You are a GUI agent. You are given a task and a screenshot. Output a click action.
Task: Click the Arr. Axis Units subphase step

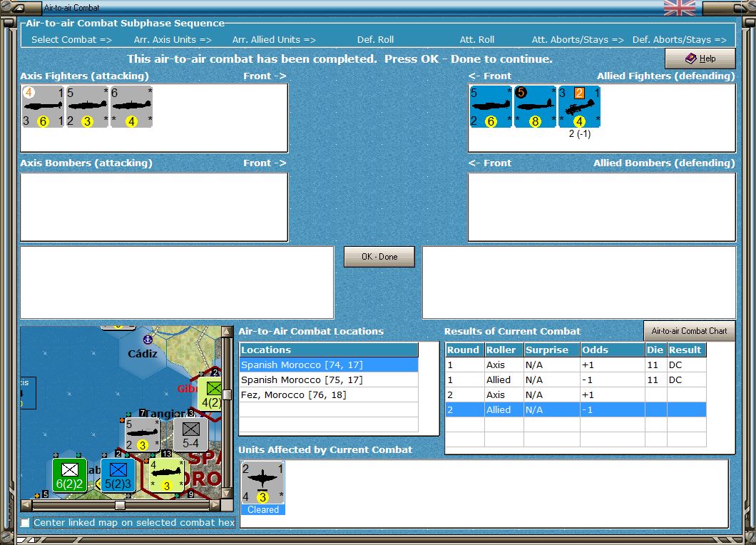coord(173,39)
